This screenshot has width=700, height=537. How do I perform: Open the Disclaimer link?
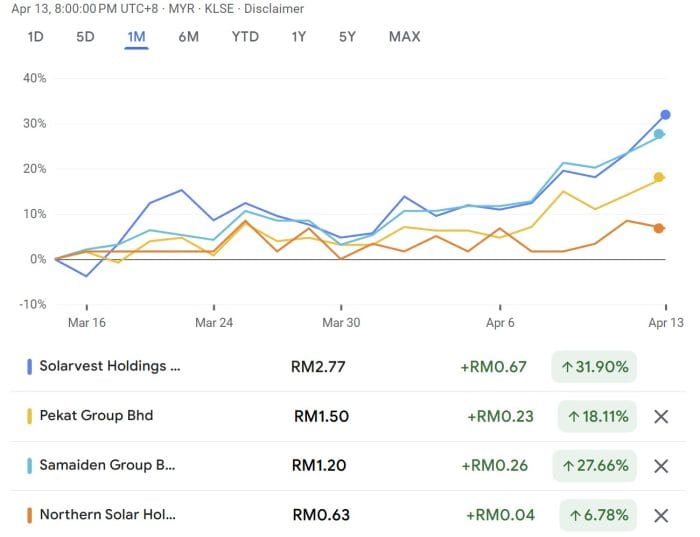click(276, 8)
